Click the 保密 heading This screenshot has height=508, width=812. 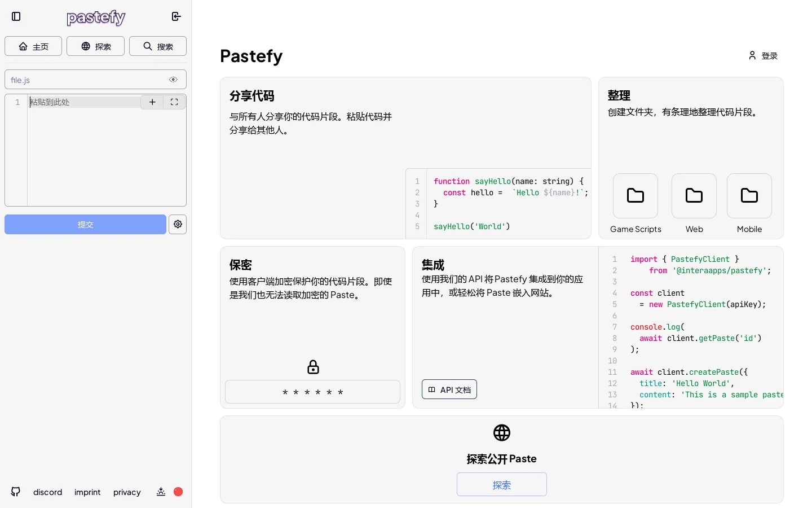pyautogui.click(x=241, y=265)
